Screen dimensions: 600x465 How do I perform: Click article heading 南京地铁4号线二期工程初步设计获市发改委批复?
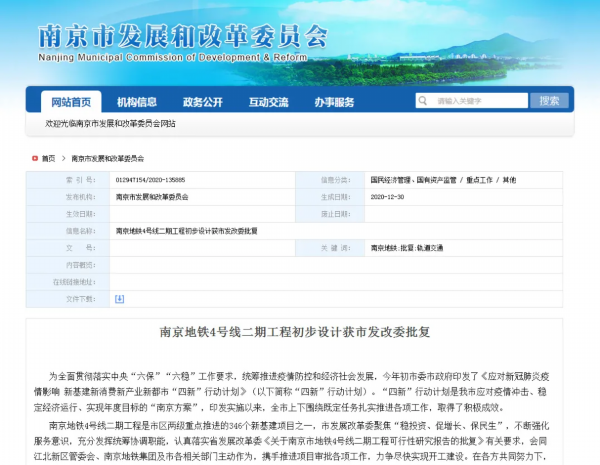pos(295,332)
